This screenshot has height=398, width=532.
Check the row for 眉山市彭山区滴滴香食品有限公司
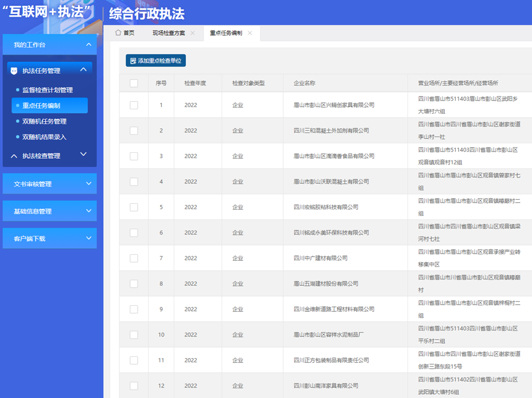[134, 156]
